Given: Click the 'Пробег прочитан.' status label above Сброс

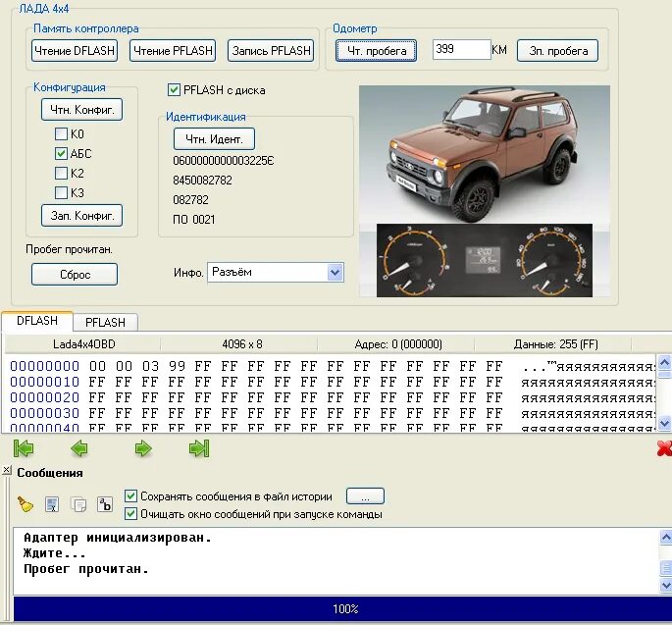Looking at the screenshot, I should [69, 249].
